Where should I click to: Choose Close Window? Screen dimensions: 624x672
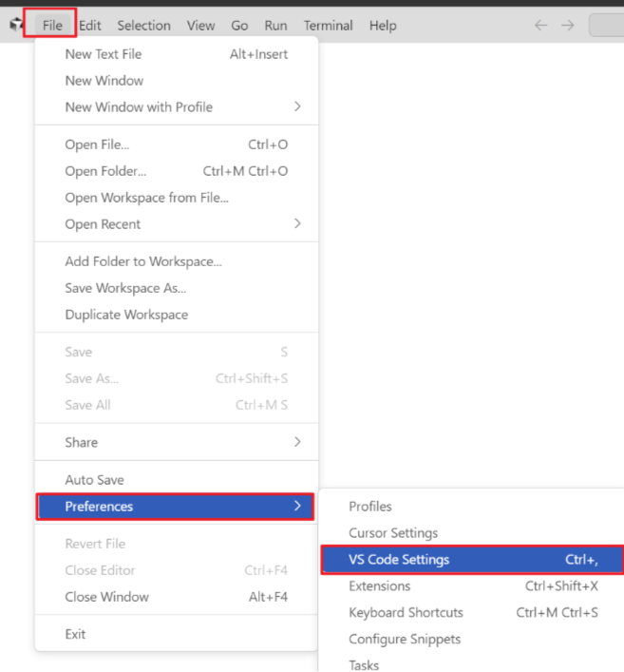click(x=177, y=597)
